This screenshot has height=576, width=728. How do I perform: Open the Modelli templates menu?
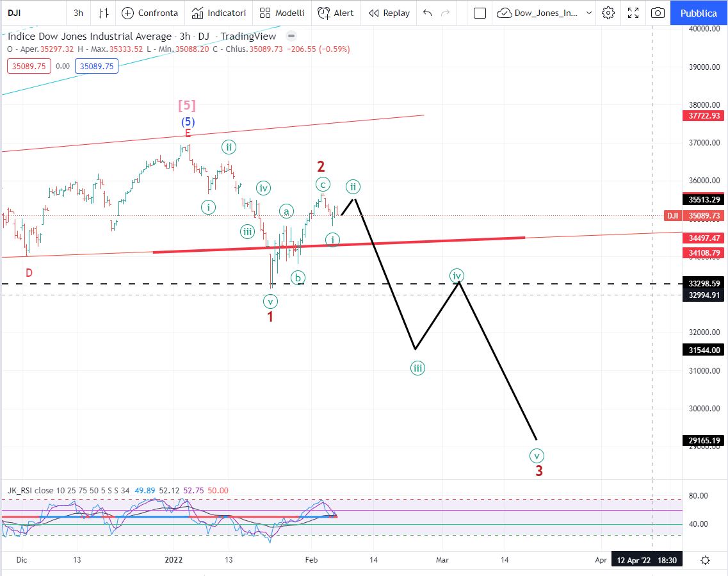[282, 13]
